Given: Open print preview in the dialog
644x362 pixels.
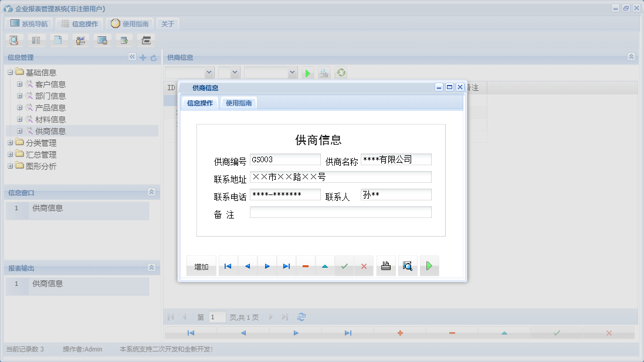Looking at the screenshot, I should tap(408, 265).
